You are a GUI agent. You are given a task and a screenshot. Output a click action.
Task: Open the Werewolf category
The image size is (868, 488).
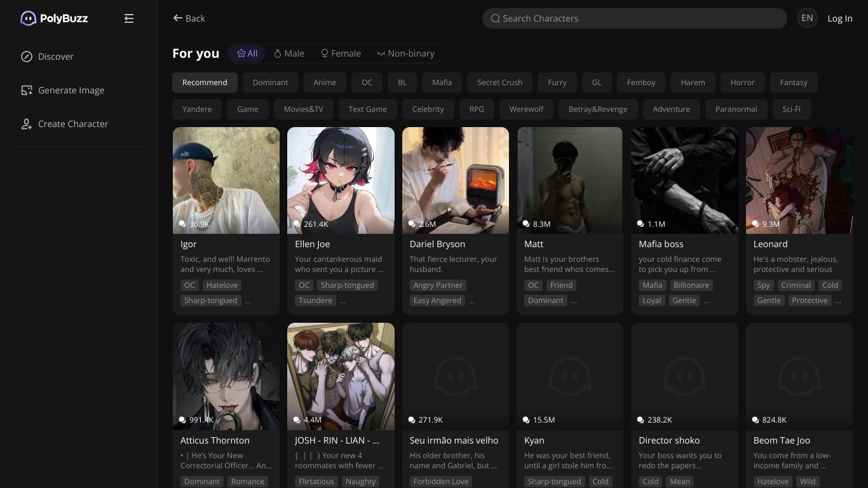pyautogui.click(x=526, y=109)
